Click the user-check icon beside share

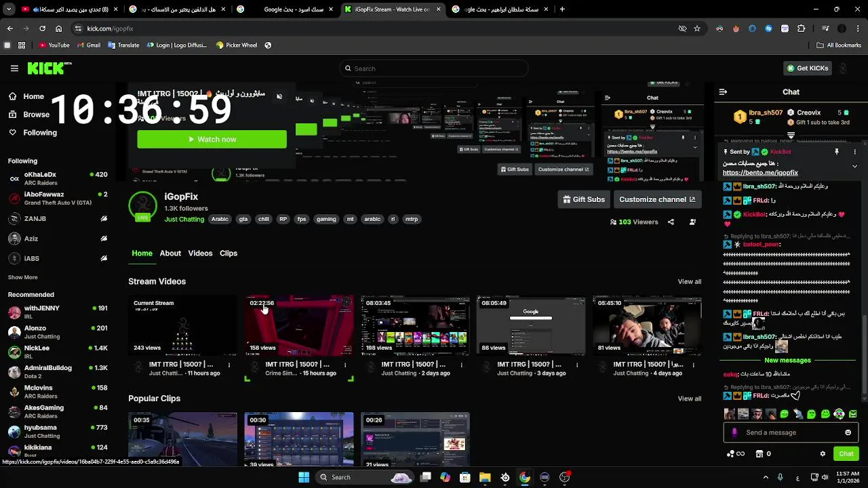[692, 222]
